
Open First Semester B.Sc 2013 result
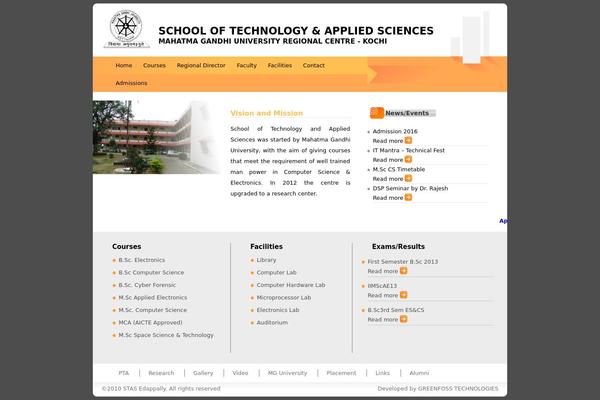(x=403, y=262)
